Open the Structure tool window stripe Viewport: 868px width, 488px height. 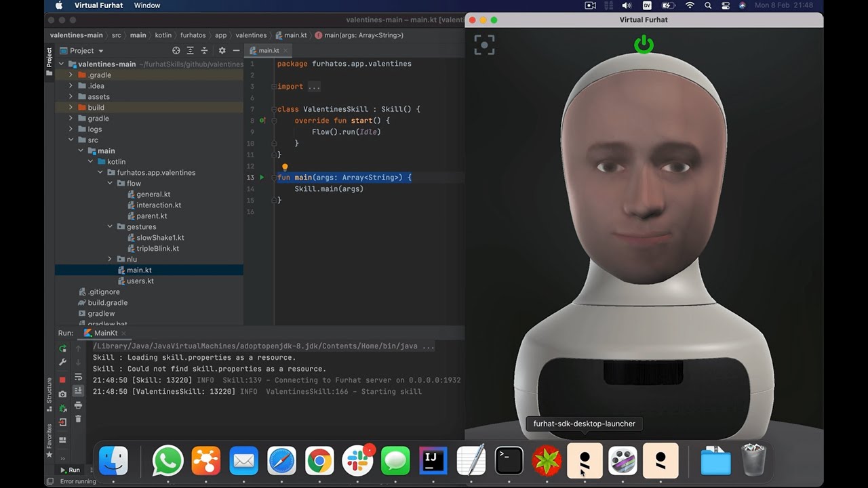[49, 394]
